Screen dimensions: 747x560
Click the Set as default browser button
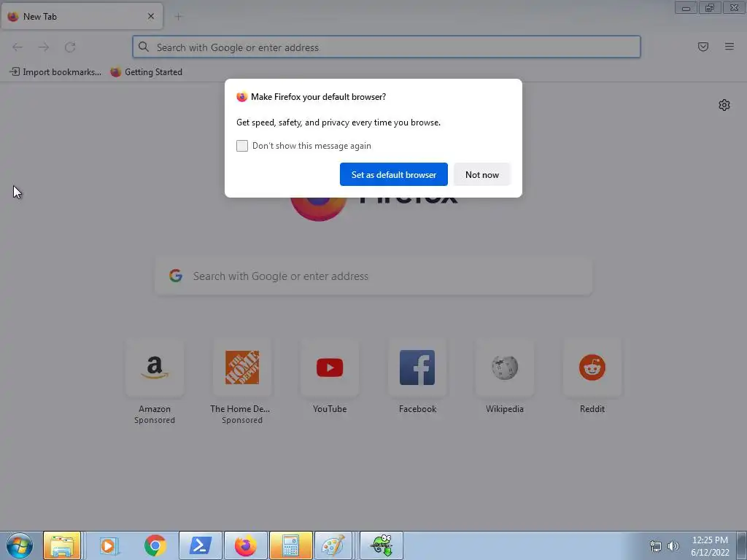[x=393, y=174]
